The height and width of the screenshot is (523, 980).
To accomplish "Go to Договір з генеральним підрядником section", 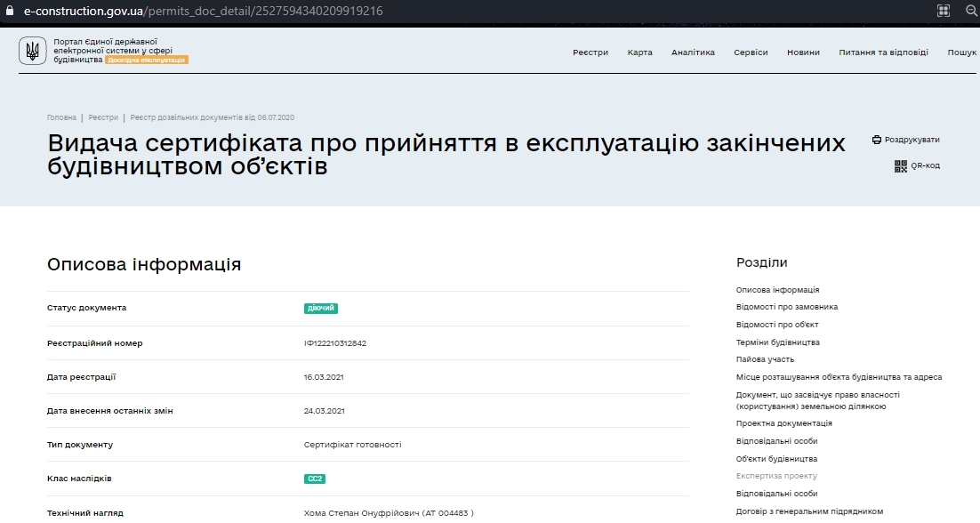I will pos(809,511).
